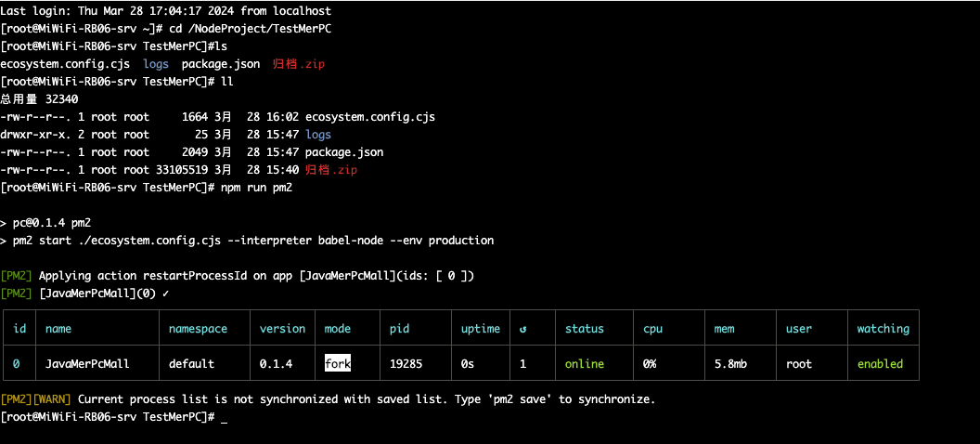Click the 'mode' column header
Viewport: 980px width, 444px height.
coord(338,328)
